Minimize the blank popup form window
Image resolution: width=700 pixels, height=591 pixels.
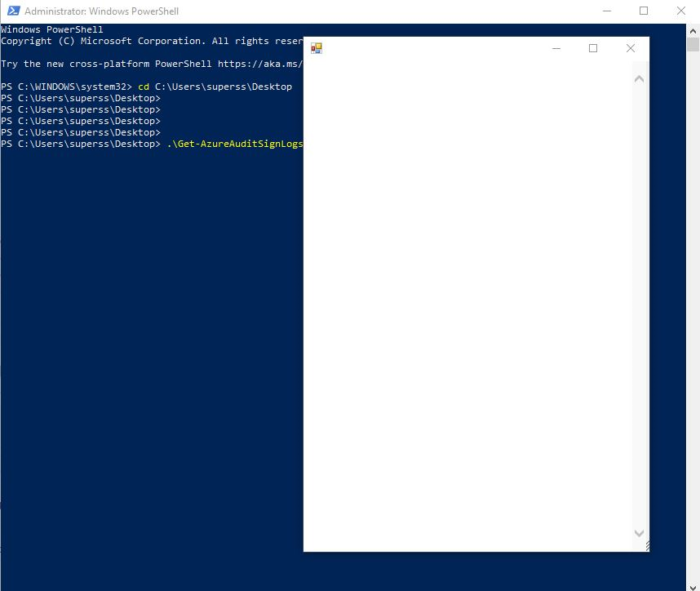pos(556,48)
